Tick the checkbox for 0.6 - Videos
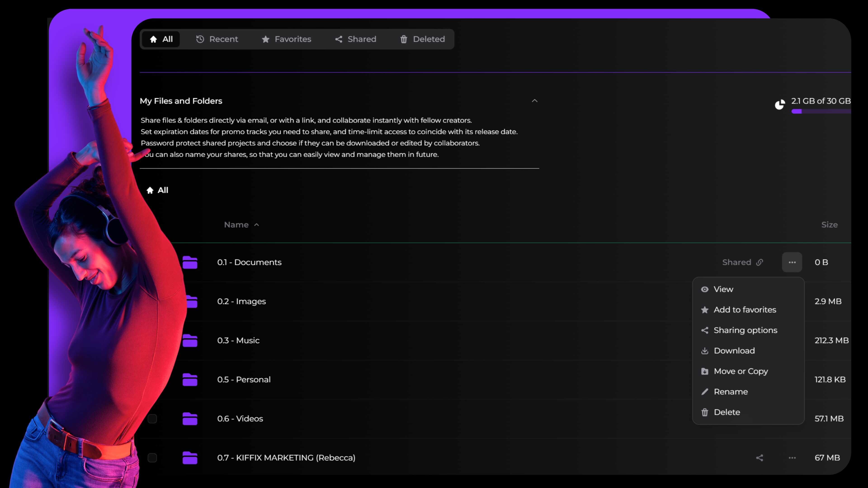Viewport: 868px width, 488px height. tap(152, 419)
